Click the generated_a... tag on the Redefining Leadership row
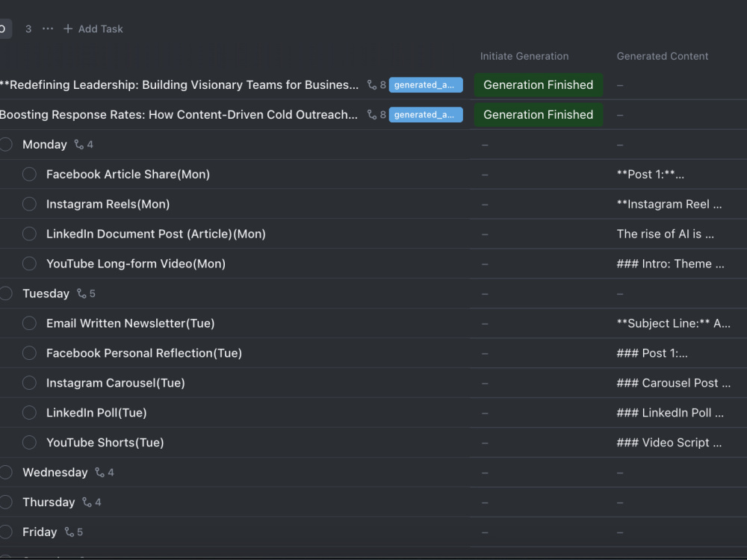This screenshot has height=560, width=747. coord(426,85)
